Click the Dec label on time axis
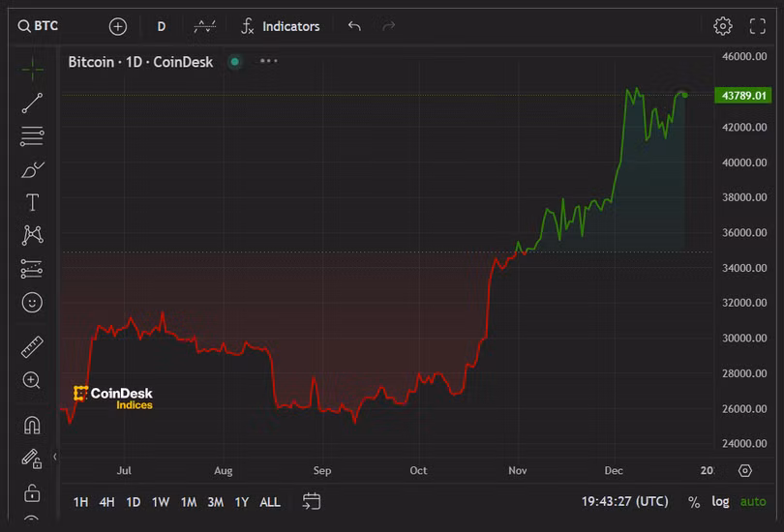The image size is (784, 532). [x=614, y=470]
